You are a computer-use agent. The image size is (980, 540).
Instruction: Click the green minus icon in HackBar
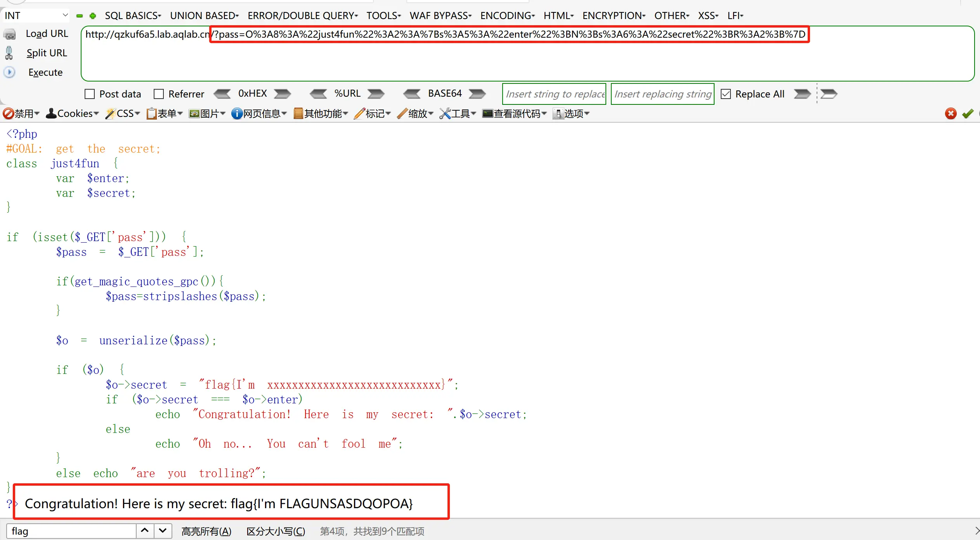click(x=80, y=16)
